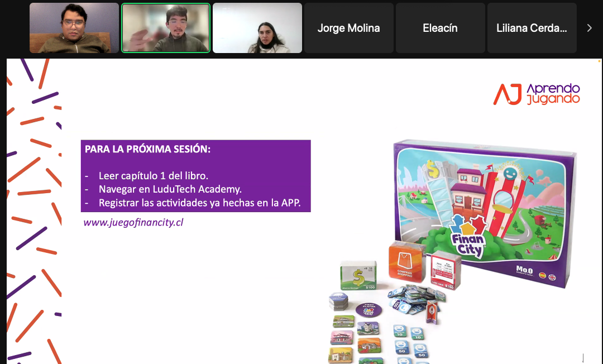Image resolution: width=603 pixels, height=364 pixels.
Task: Click the green dollar savings card deck
Action: (358, 275)
